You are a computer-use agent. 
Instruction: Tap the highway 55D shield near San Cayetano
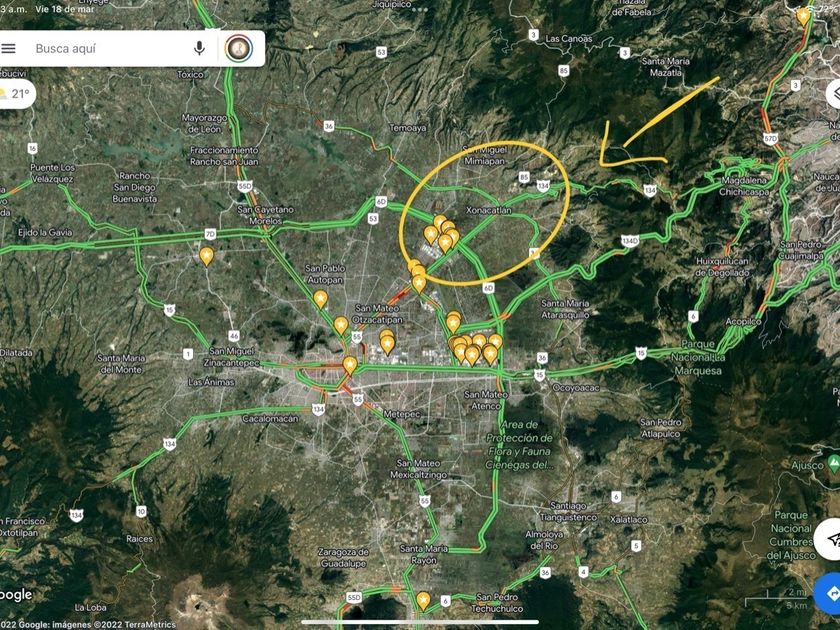tap(245, 186)
